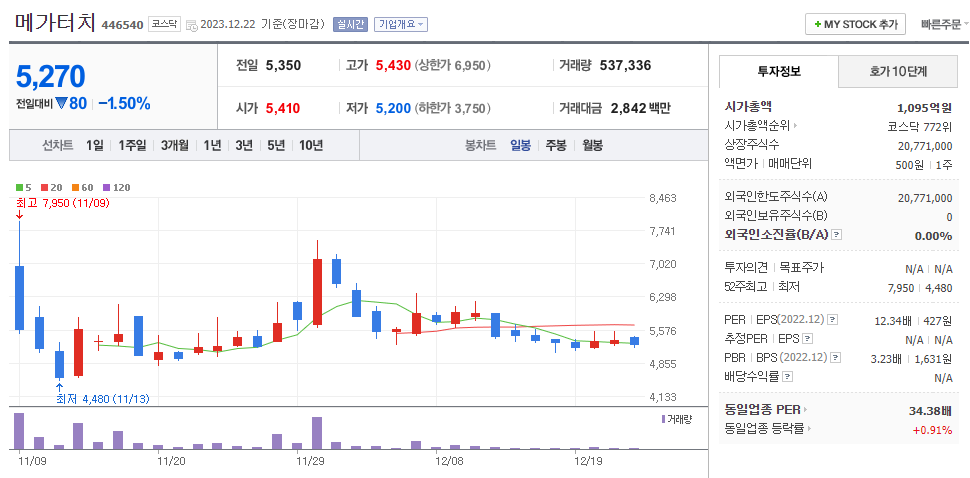Click the green 5-day moving average legend marker
This screenshot has width=970, height=478.
(19, 187)
